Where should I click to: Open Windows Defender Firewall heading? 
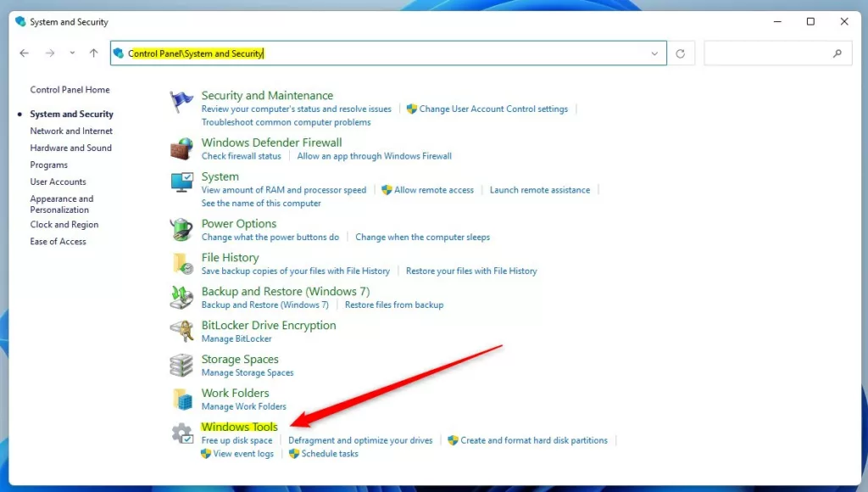point(272,143)
